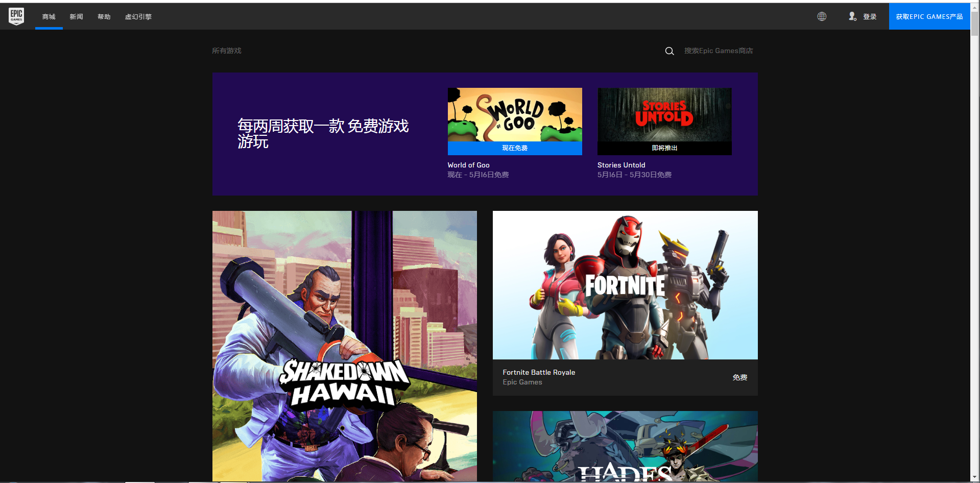Click the 现在 - 5月16日免费 date text

tap(478, 175)
